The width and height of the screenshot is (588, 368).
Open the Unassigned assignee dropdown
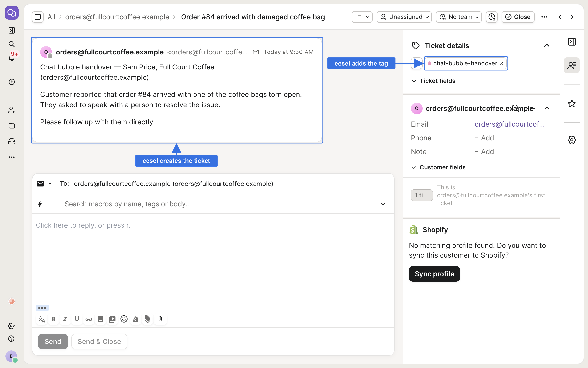point(404,17)
